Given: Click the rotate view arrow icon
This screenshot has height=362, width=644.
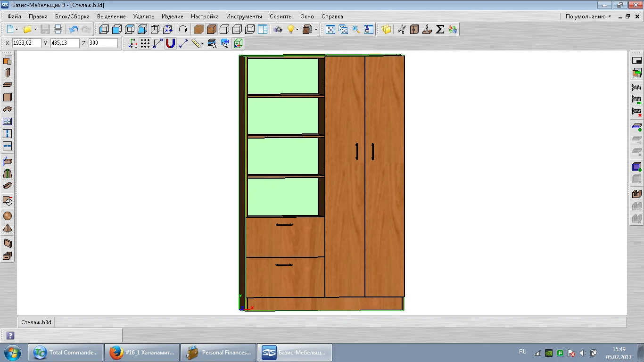Looking at the screenshot, I should tap(183, 29).
